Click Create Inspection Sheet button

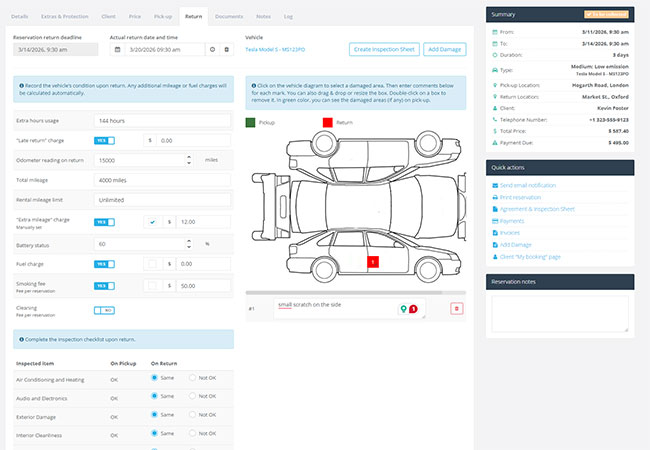pyautogui.click(x=384, y=49)
